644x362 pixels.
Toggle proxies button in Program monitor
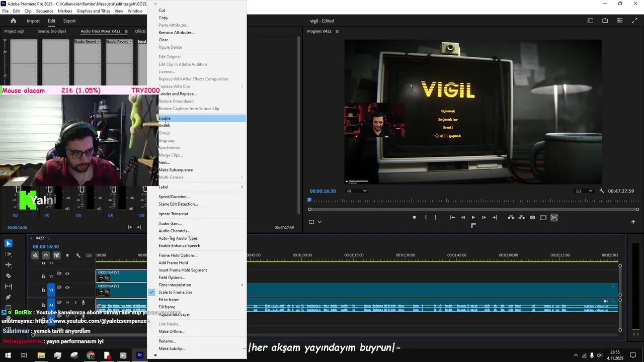pyautogui.click(x=554, y=218)
